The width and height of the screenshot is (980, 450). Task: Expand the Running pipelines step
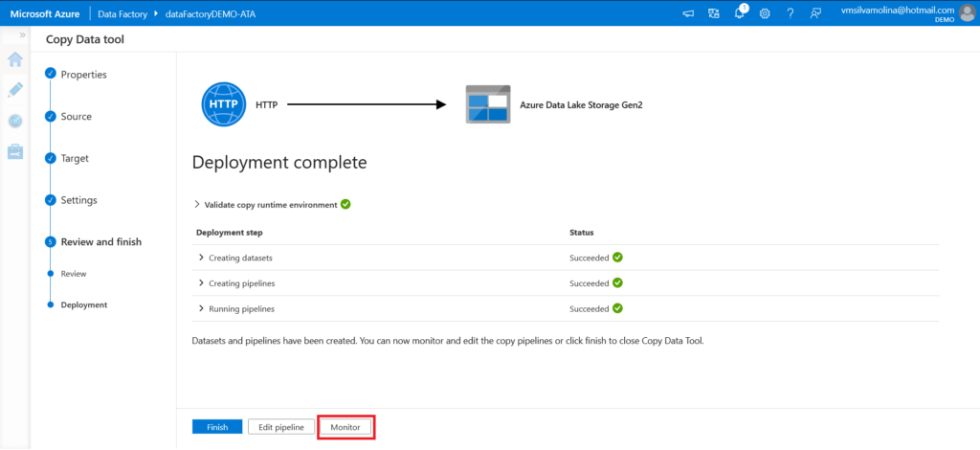(201, 308)
